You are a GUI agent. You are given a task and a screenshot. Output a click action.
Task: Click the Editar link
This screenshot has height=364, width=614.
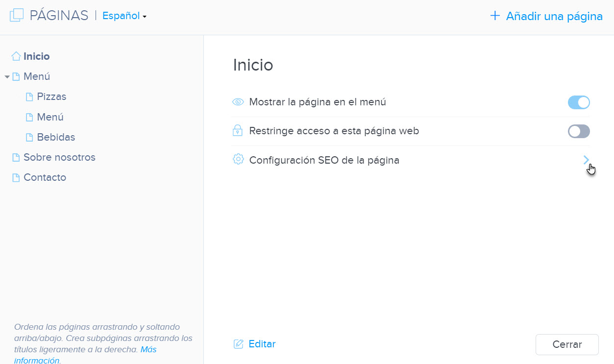click(x=261, y=343)
